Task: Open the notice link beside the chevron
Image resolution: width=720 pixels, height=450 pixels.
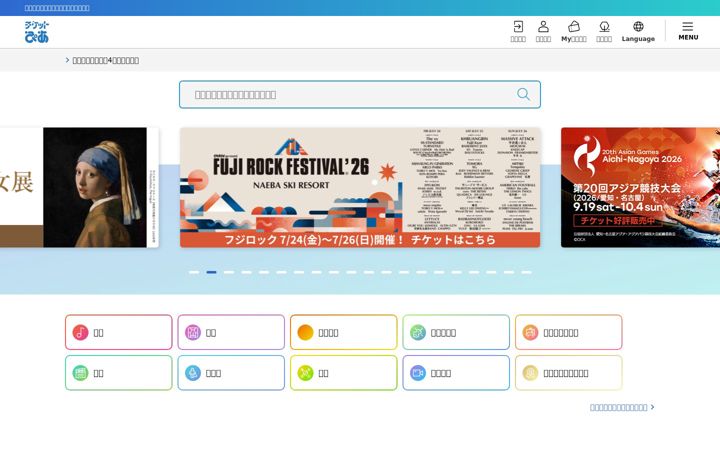Action: tap(106, 60)
